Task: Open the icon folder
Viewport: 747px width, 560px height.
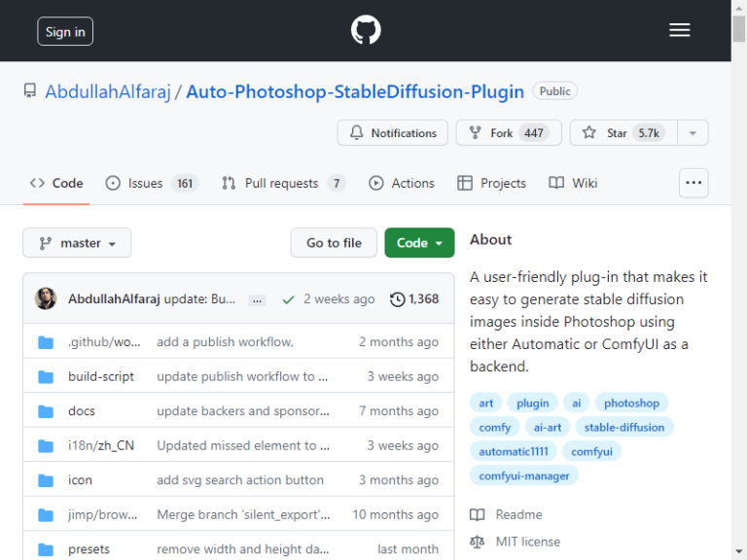Action: coord(80,480)
